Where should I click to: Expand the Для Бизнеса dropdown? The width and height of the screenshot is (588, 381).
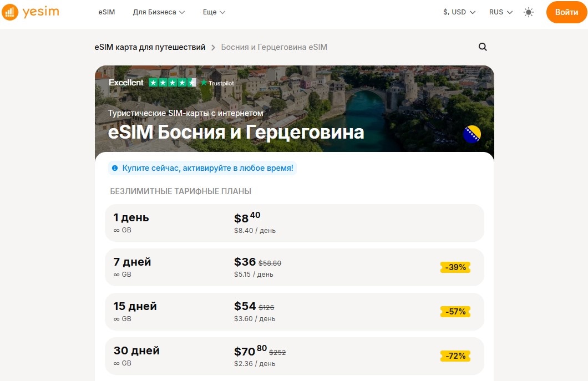click(x=159, y=12)
